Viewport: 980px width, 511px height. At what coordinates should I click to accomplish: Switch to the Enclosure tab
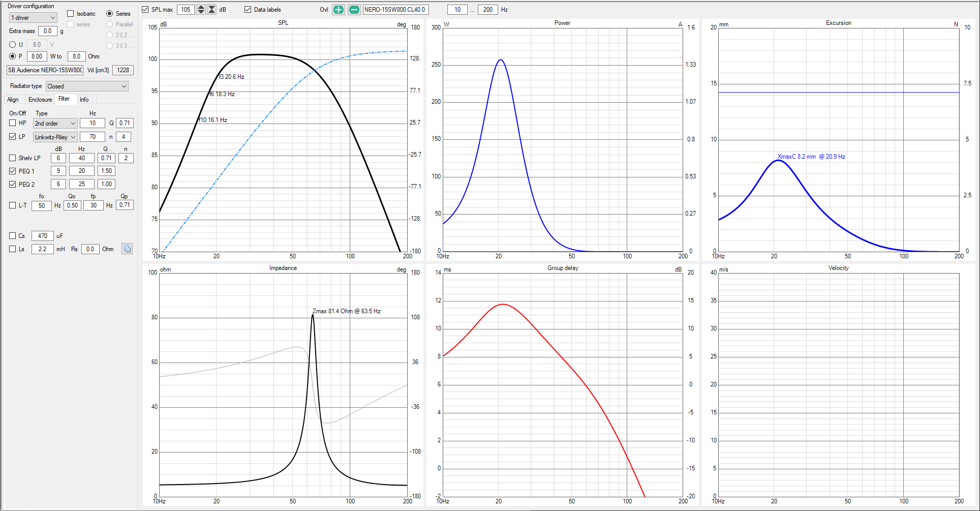(40, 100)
